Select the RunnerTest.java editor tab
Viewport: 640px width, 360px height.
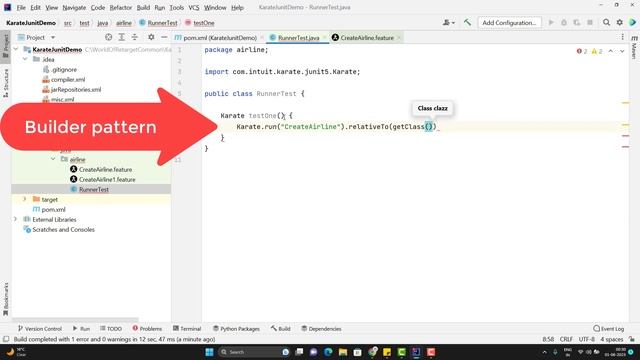[x=298, y=38]
